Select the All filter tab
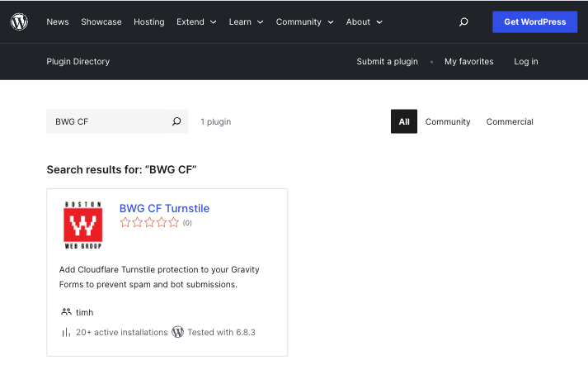 click(403, 121)
